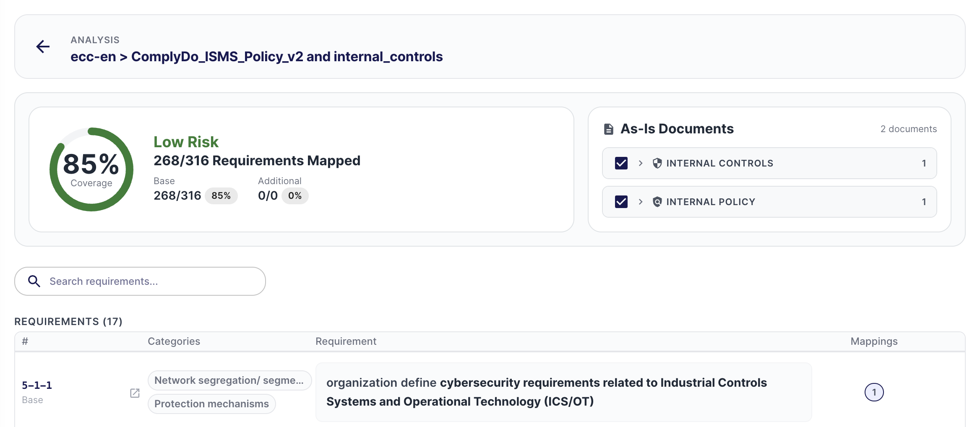Open requirement 5-1-1 external link icon
Viewport: 980px width, 427px height.
click(x=135, y=393)
